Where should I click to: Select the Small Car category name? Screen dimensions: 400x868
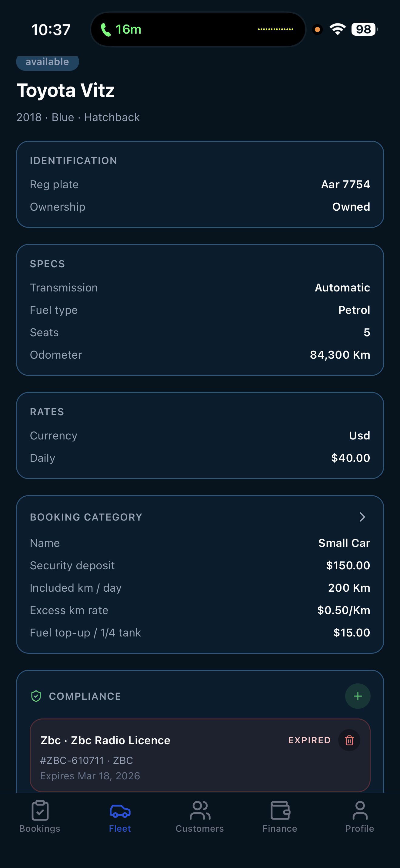[344, 543]
